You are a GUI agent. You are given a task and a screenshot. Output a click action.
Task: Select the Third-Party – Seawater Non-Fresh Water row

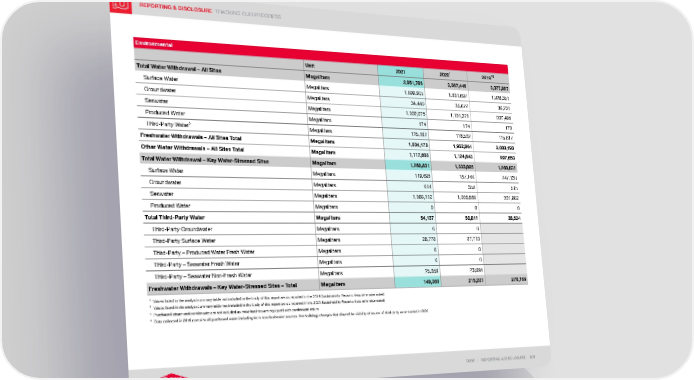[337, 273]
